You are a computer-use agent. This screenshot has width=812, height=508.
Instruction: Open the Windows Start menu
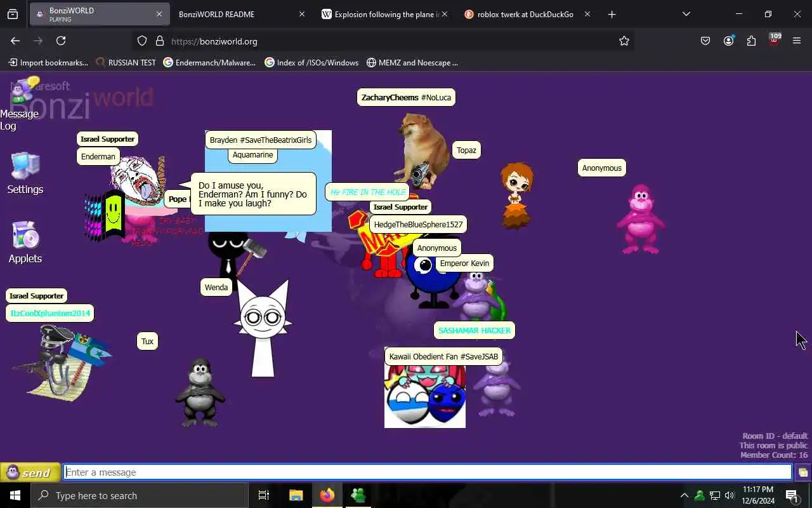[15, 495]
